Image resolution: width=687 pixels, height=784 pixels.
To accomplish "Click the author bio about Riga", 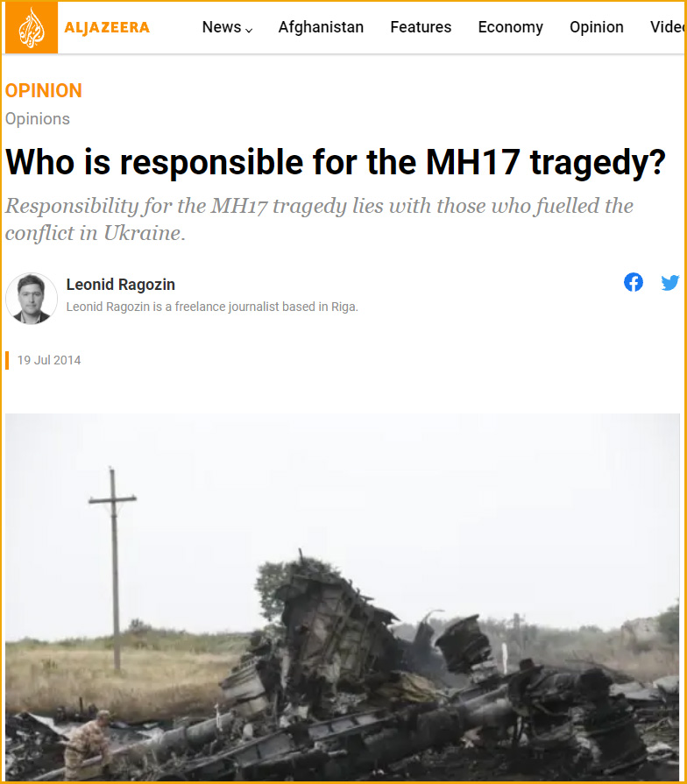I will pos(212,307).
